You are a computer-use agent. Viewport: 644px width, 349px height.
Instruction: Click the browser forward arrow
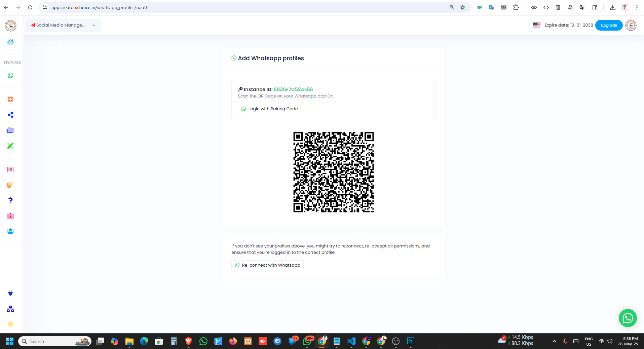click(18, 7)
